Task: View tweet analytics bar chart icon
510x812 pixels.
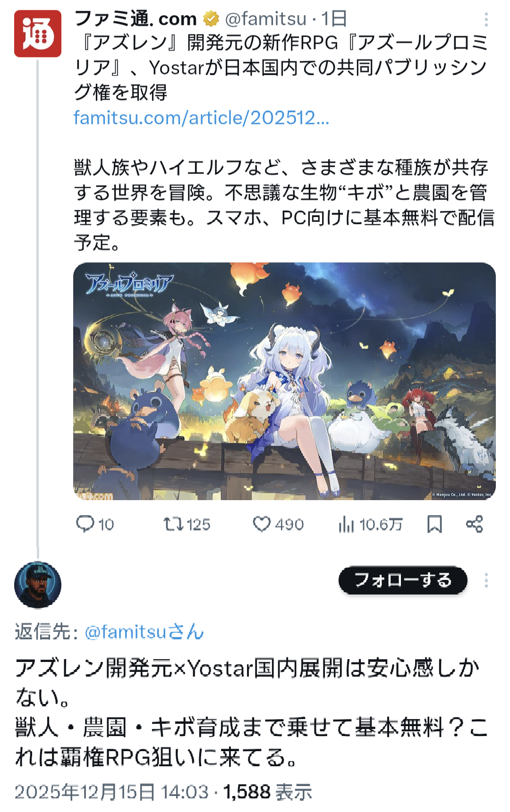Action: tap(346, 524)
